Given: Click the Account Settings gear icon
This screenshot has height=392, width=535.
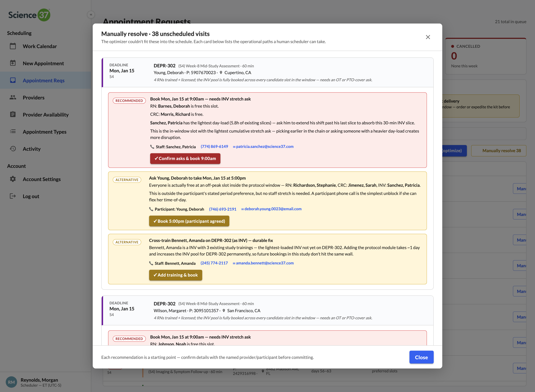Looking at the screenshot, I should click(x=13, y=179).
